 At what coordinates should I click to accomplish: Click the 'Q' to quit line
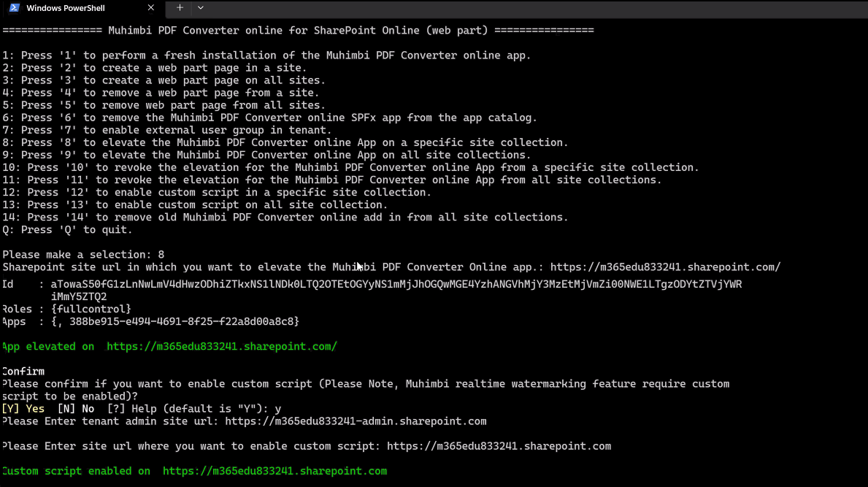(67, 229)
